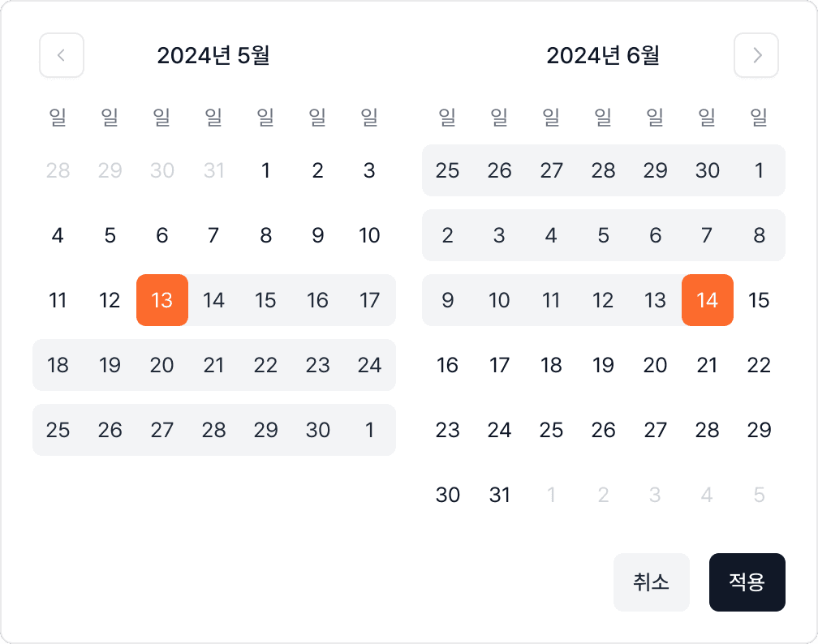The image size is (818, 644).
Task: Pick May 1 in the left calendar
Action: [265, 170]
